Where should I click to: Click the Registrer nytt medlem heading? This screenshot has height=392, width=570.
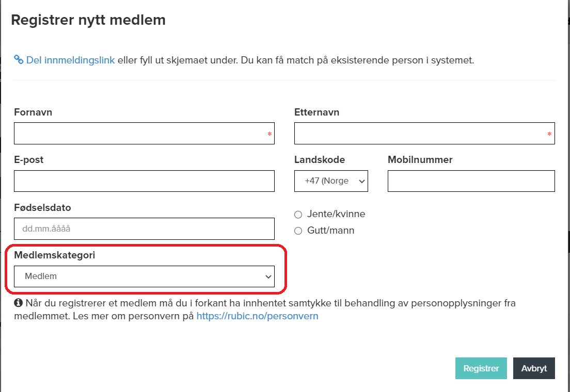click(x=88, y=20)
